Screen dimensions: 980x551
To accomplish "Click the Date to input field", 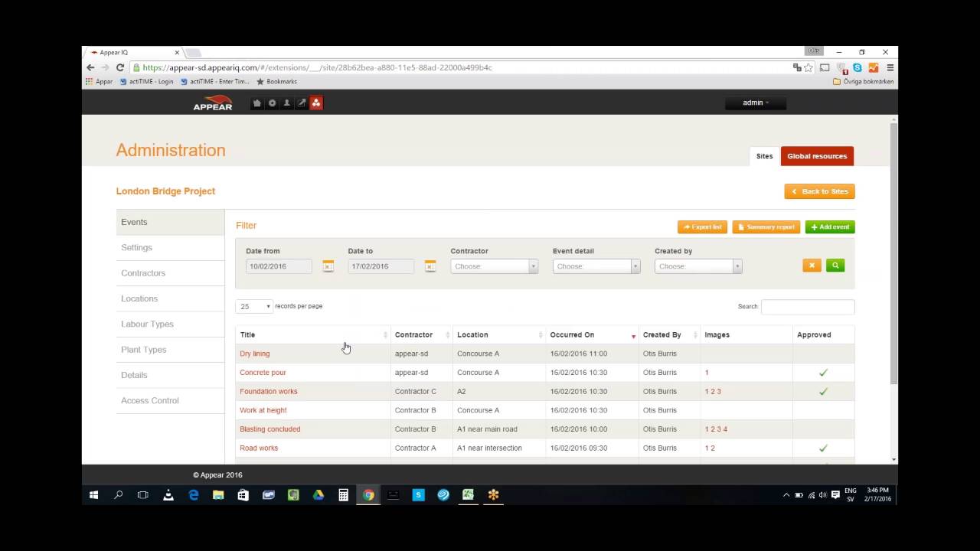I will 381,266.
